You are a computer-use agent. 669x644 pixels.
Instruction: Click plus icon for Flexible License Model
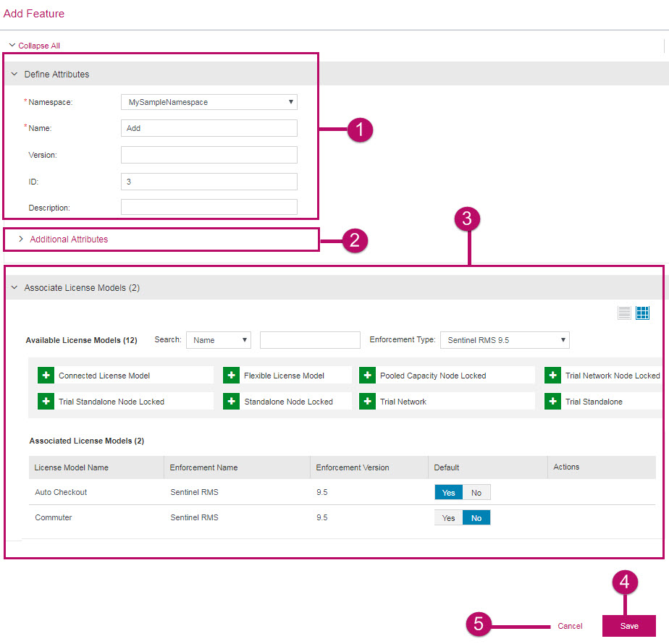(231, 376)
